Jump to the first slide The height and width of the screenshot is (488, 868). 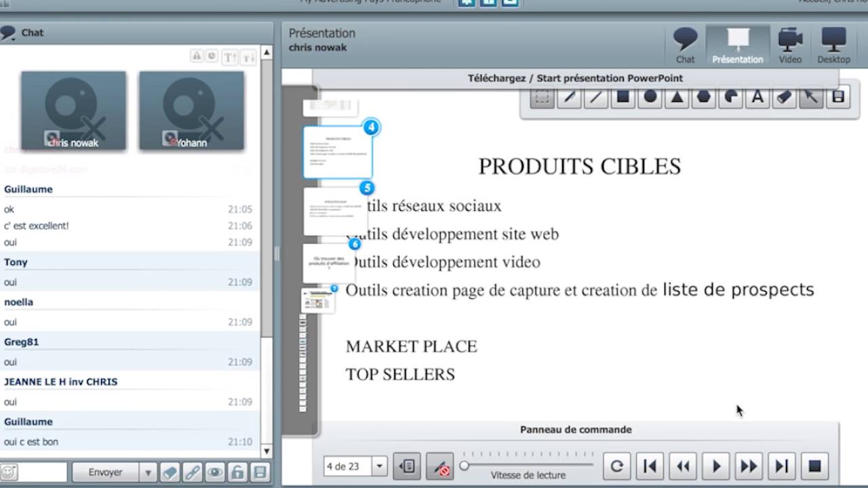pyautogui.click(x=650, y=466)
